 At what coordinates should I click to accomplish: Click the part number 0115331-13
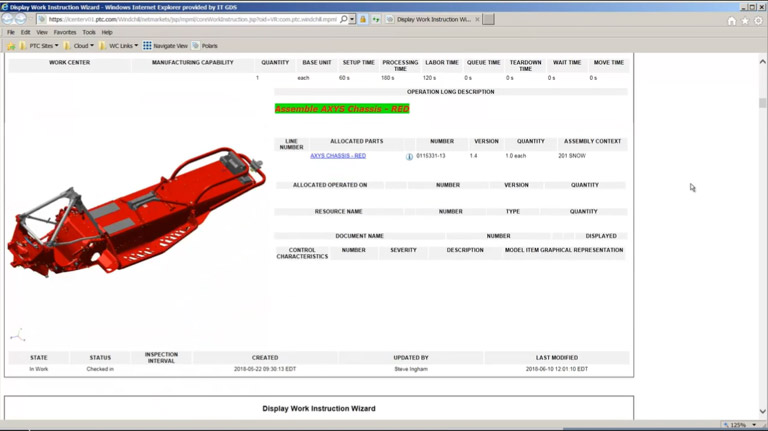431,156
